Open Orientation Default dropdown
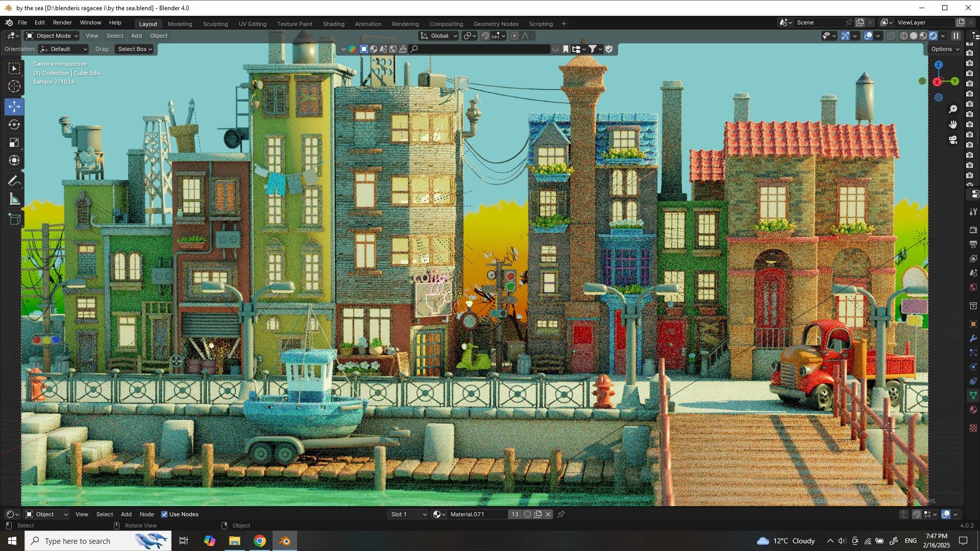The width and height of the screenshot is (980, 551). [x=63, y=49]
